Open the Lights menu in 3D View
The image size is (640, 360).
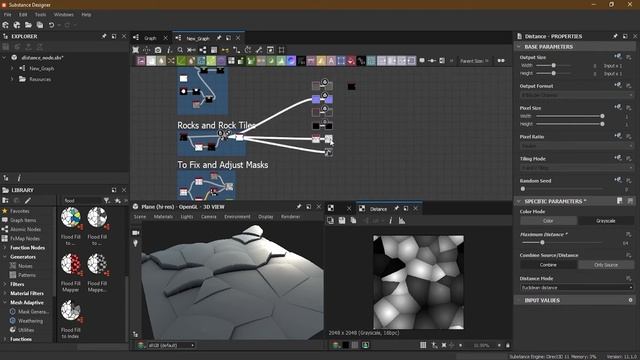click(187, 217)
